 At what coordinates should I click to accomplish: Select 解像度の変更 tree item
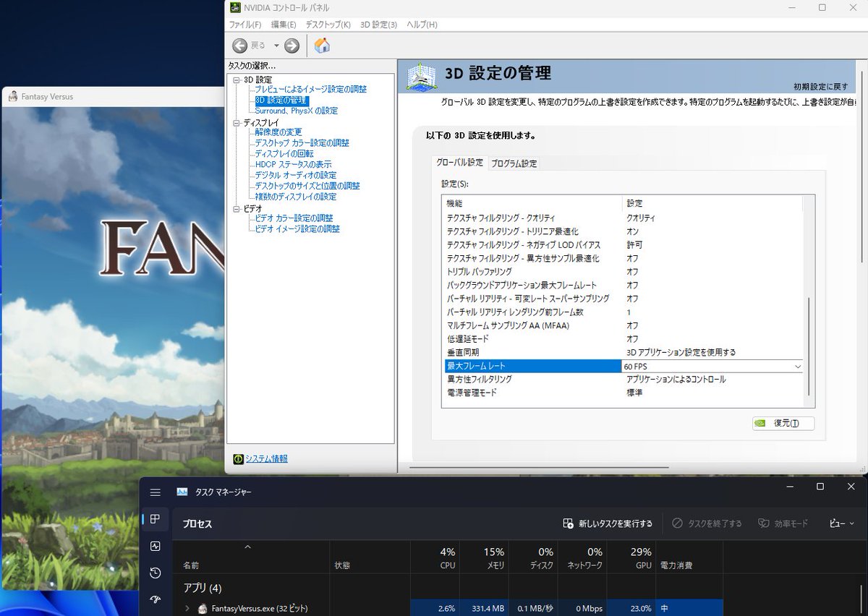278,132
